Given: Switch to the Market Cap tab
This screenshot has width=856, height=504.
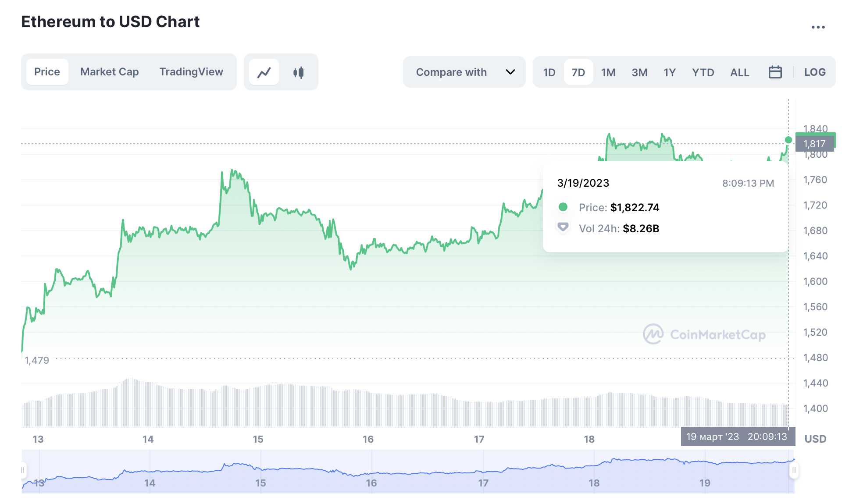Looking at the screenshot, I should click(109, 72).
